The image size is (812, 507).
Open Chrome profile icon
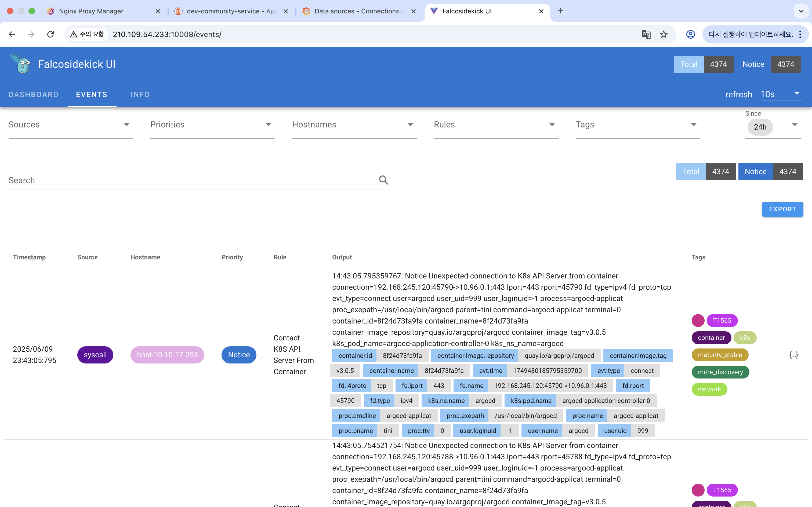690,34
